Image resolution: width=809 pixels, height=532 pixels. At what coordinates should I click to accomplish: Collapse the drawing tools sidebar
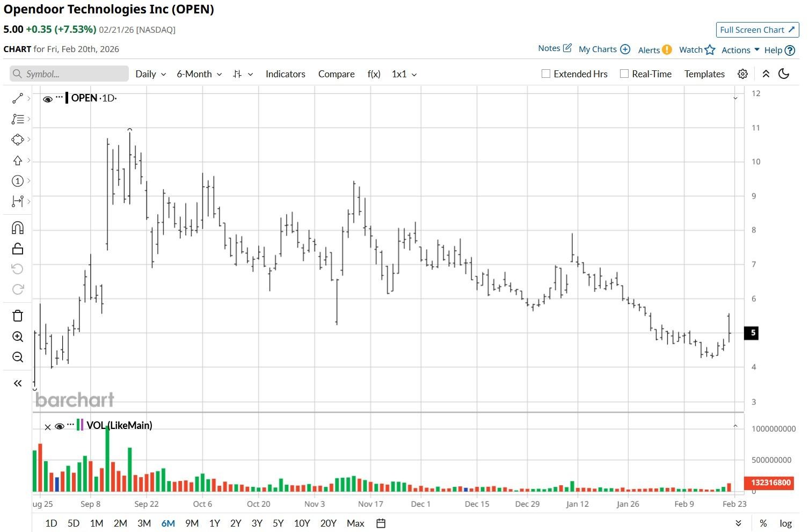(x=18, y=383)
